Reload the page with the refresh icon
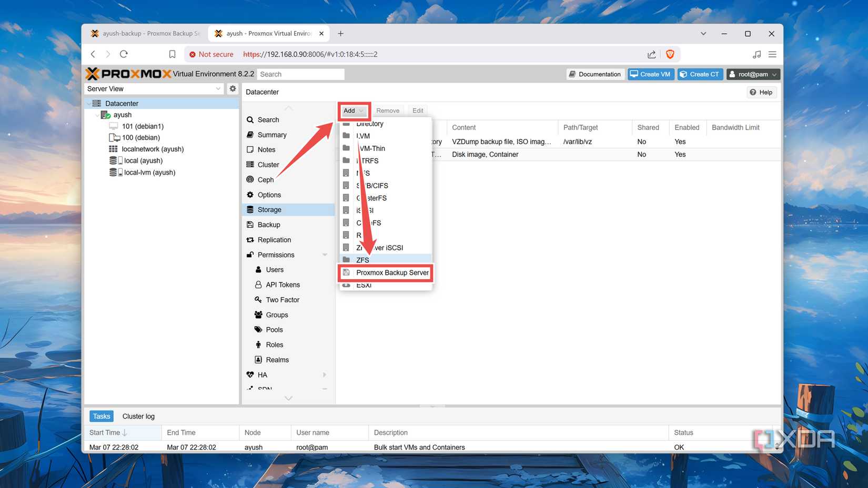868x488 pixels. 124,54
